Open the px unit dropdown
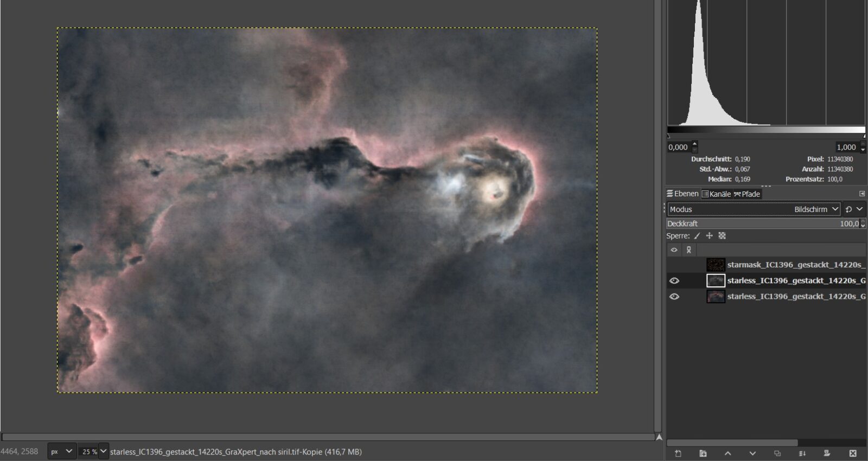 tap(61, 451)
